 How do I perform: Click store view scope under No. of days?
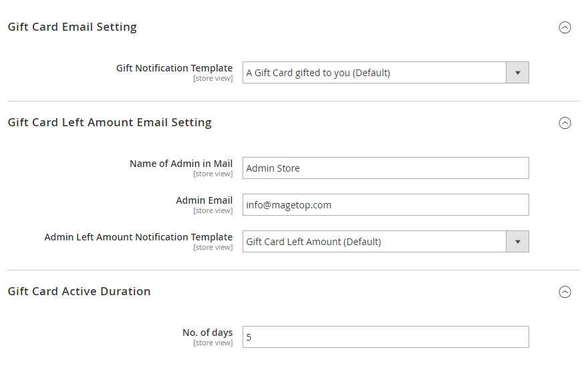(213, 343)
